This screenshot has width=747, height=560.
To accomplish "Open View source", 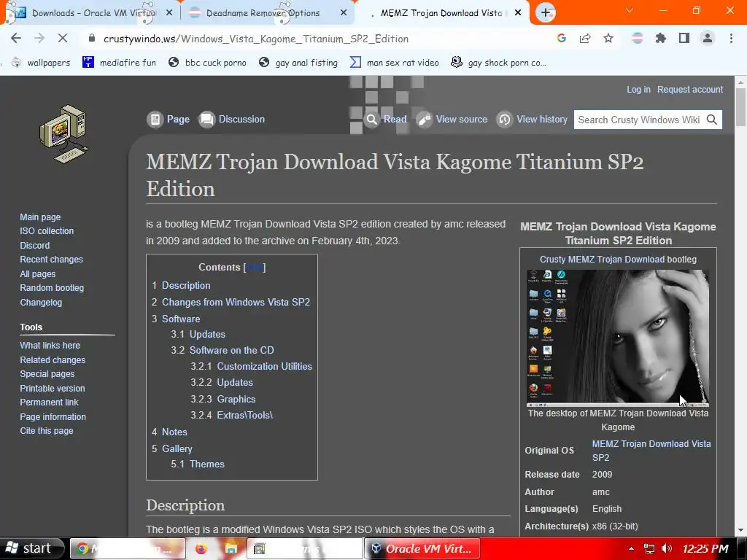I will pos(452,119).
